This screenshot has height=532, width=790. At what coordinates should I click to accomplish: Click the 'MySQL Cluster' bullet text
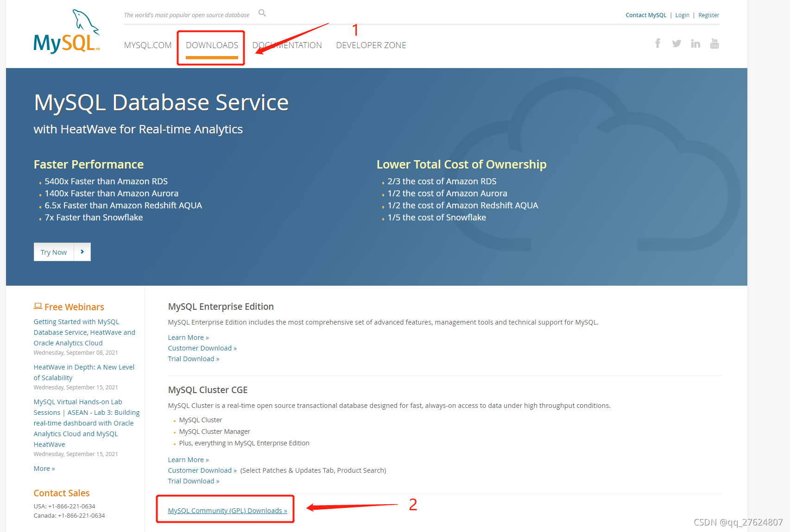[x=201, y=420]
